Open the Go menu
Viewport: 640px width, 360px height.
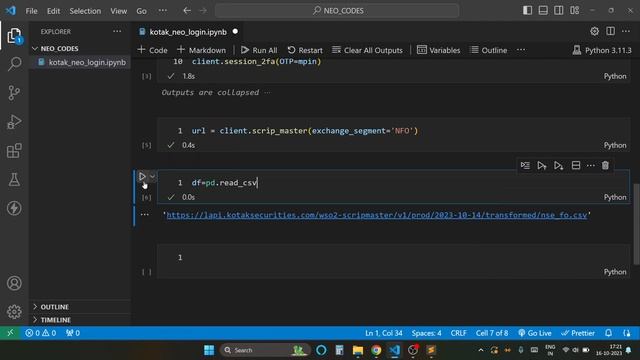[141, 11]
